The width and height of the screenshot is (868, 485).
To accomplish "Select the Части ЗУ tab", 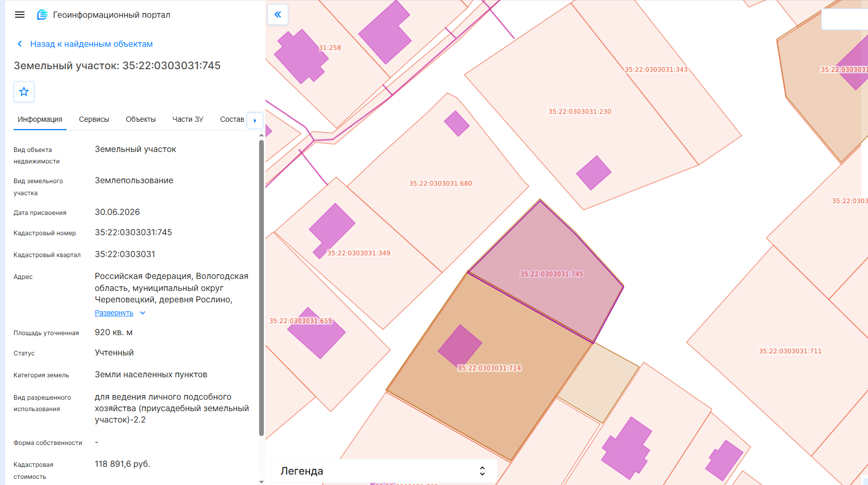I will pyautogui.click(x=188, y=119).
